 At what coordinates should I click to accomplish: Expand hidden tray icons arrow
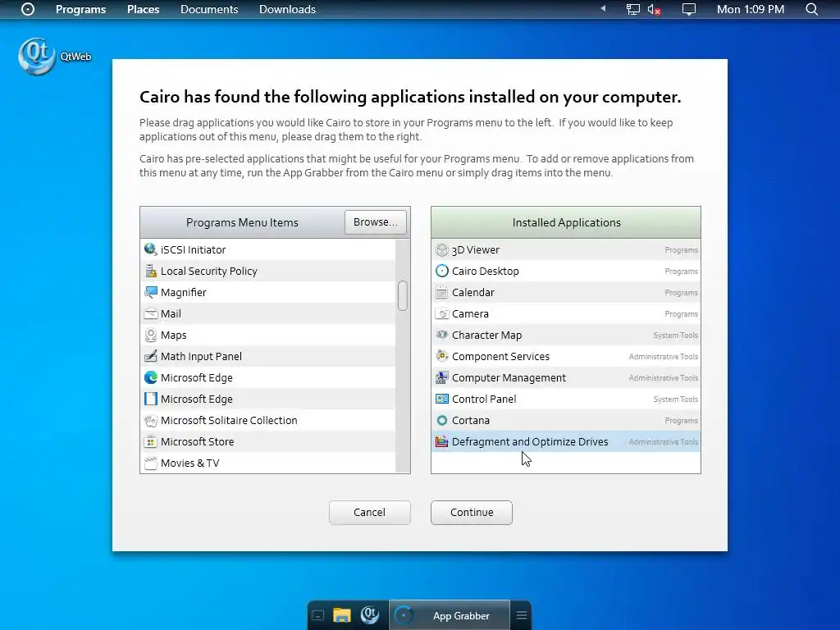(603, 8)
